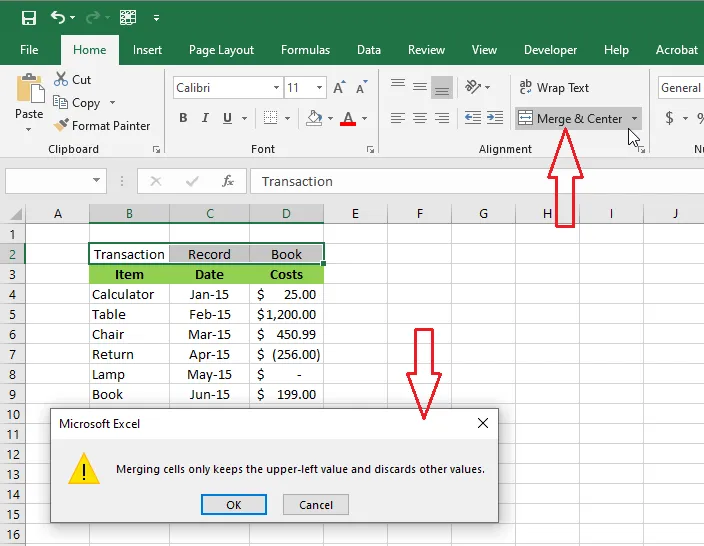Click the formula bar containing Transaction
704x546 pixels.
pyautogui.click(x=477, y=181)
